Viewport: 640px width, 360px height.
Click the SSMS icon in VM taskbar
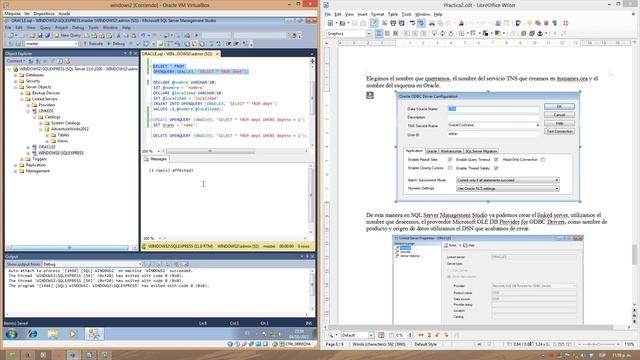coord(94,334)
